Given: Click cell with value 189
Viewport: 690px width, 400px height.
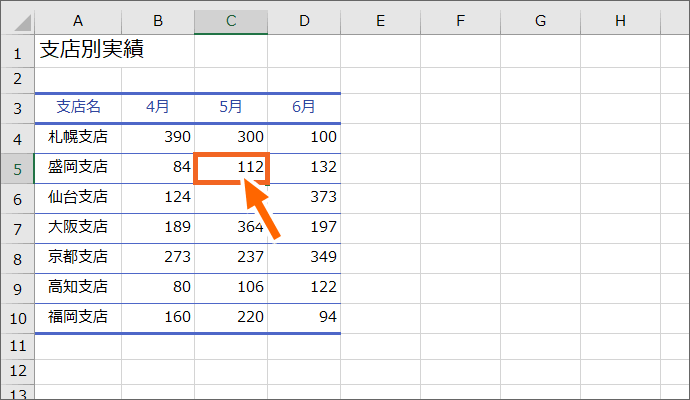Looking at the screenshot, I should [x=158, y=228].
